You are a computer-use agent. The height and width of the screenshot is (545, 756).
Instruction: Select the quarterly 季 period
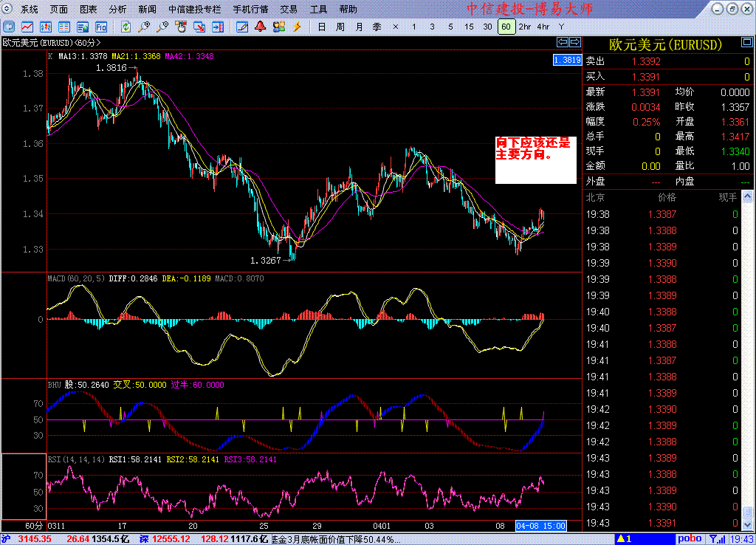(377, 27)
